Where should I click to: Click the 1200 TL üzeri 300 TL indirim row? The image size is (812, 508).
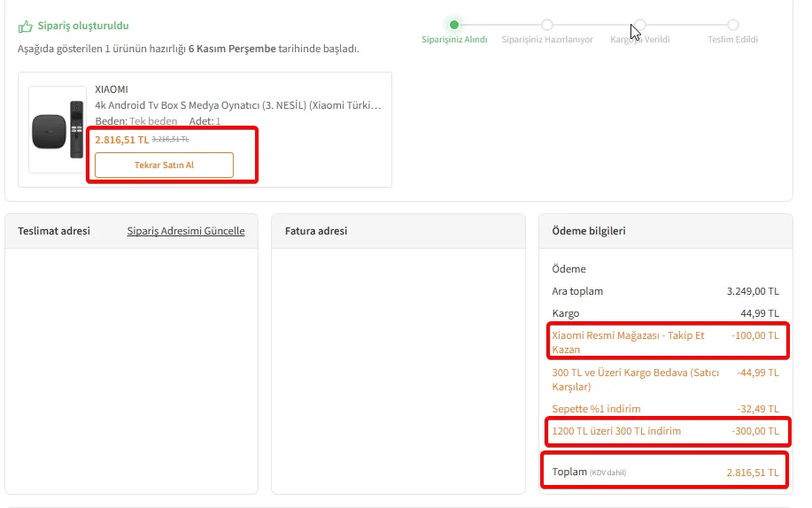(x=665, y=431)
